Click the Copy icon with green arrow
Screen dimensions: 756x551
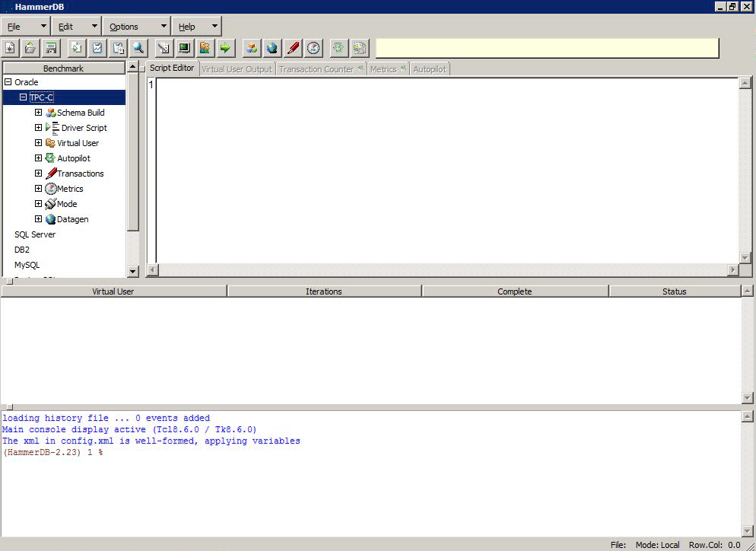coord(77,48)
